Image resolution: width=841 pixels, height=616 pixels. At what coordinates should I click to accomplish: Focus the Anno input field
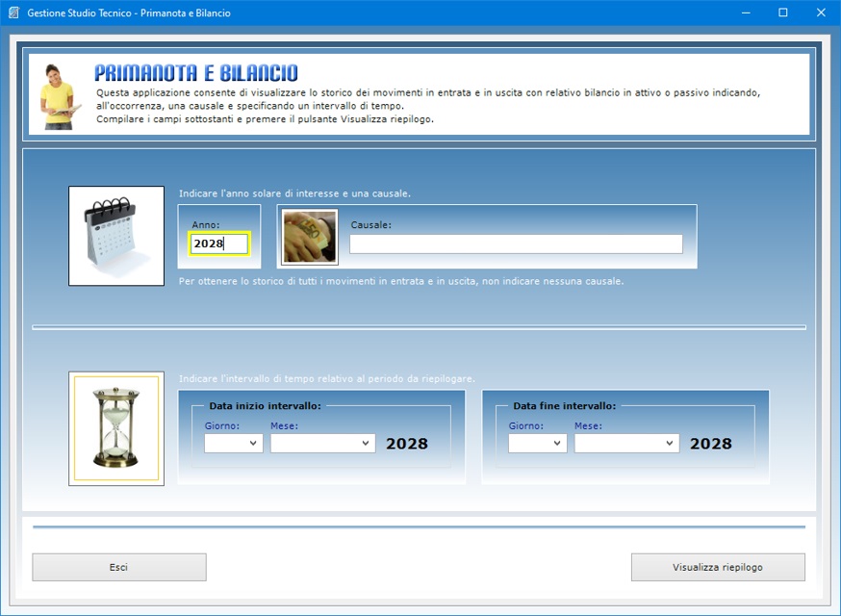[x=218, y=244]
